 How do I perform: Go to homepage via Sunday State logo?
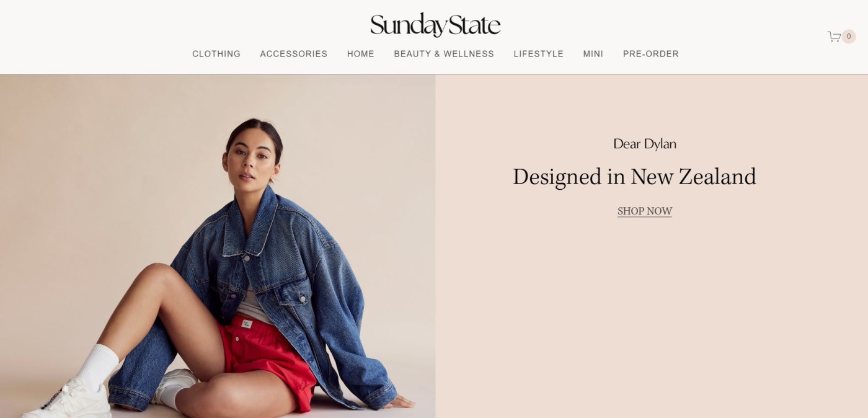pyautogui.click(x=435, y=25)
